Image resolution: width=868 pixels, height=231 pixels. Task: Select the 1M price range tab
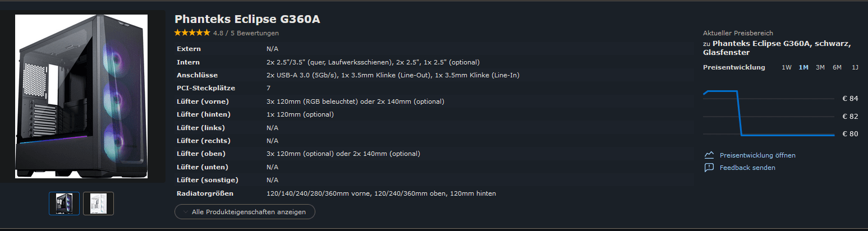click(x=803, y=67)
